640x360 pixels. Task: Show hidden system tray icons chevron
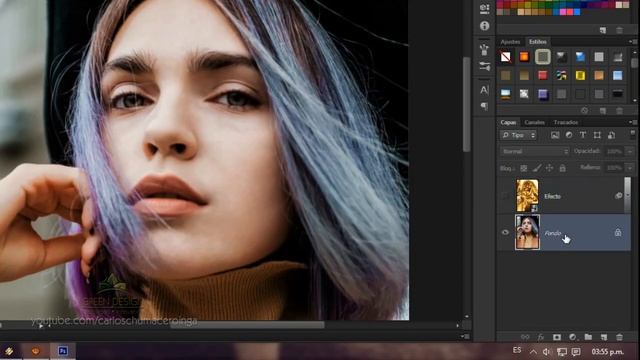click(x=533, y=351)
